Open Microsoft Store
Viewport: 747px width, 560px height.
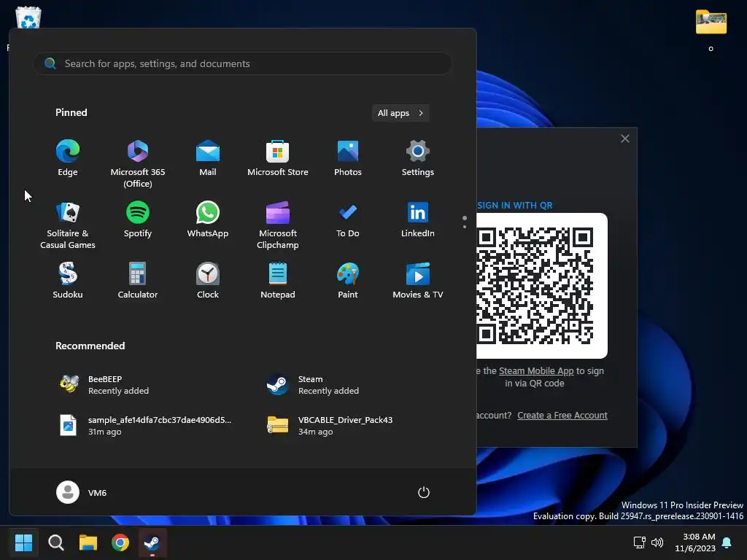coord(278,158)
